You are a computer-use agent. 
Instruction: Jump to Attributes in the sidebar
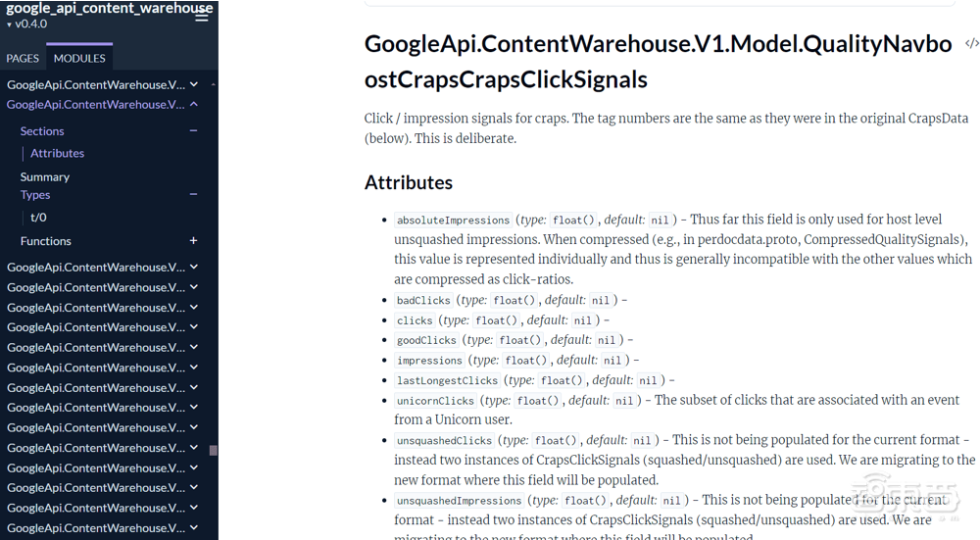[x=57, y=153]
